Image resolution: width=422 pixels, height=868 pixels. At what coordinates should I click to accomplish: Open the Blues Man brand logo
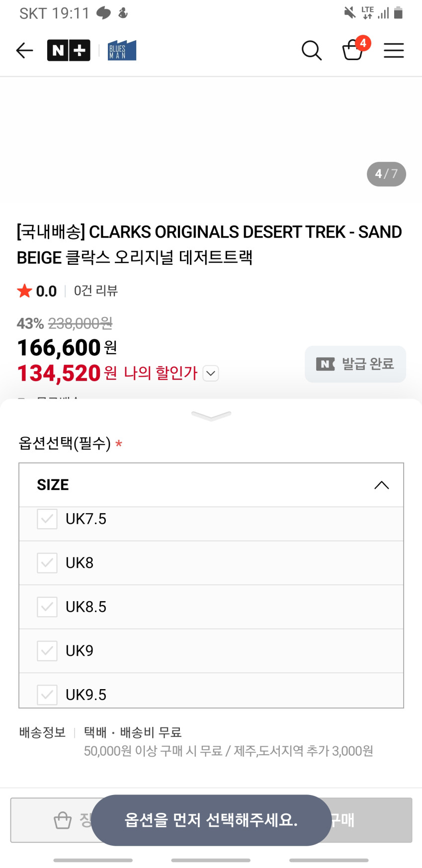(x=122, y=50)
